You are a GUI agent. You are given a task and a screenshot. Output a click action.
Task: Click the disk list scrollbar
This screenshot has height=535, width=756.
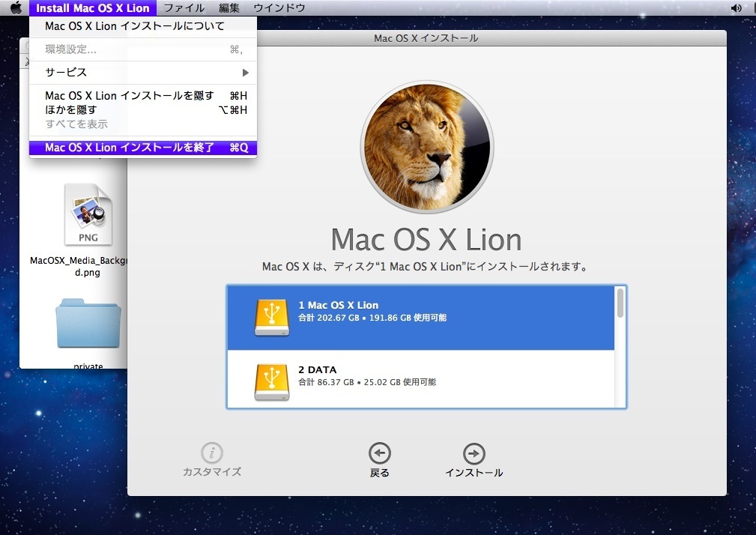click(x=620, y=303)
